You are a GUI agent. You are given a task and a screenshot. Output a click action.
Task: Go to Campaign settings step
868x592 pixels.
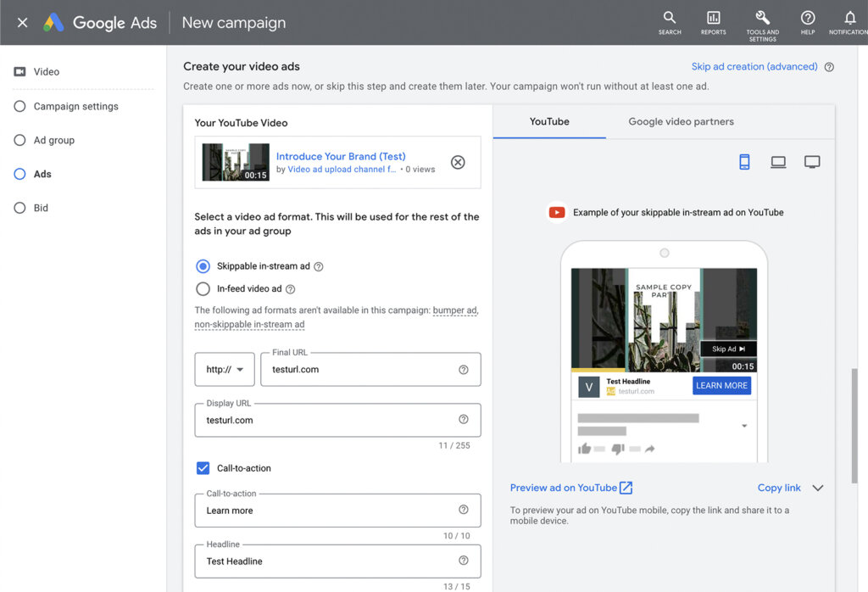pos(75,107)
